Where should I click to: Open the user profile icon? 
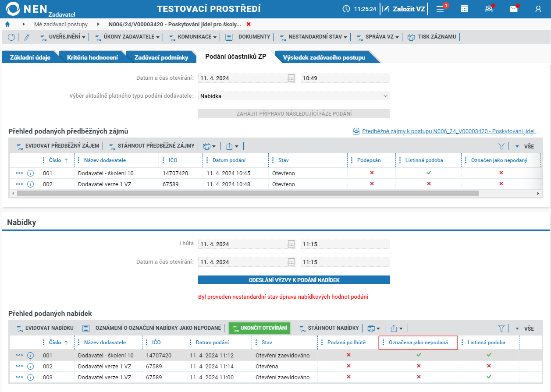[x=538, y=9]
